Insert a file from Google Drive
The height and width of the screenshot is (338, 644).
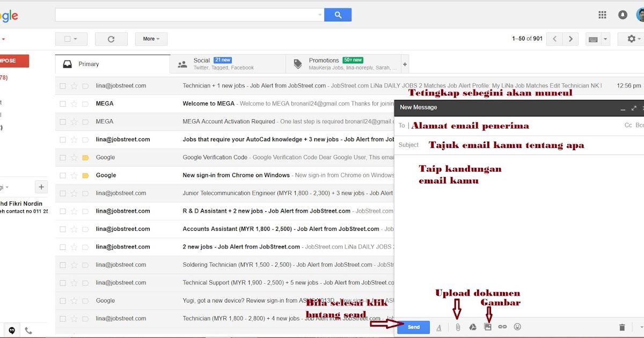tap(473, 327)
